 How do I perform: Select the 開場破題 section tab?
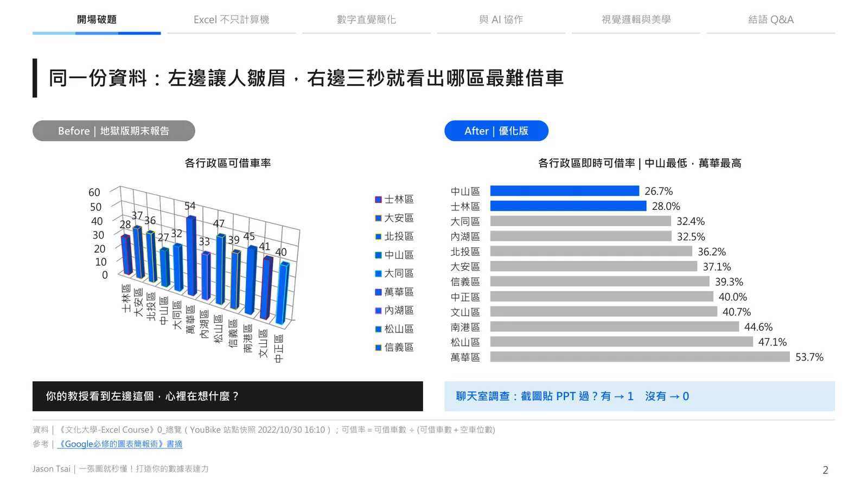click(x=97, y=20)
